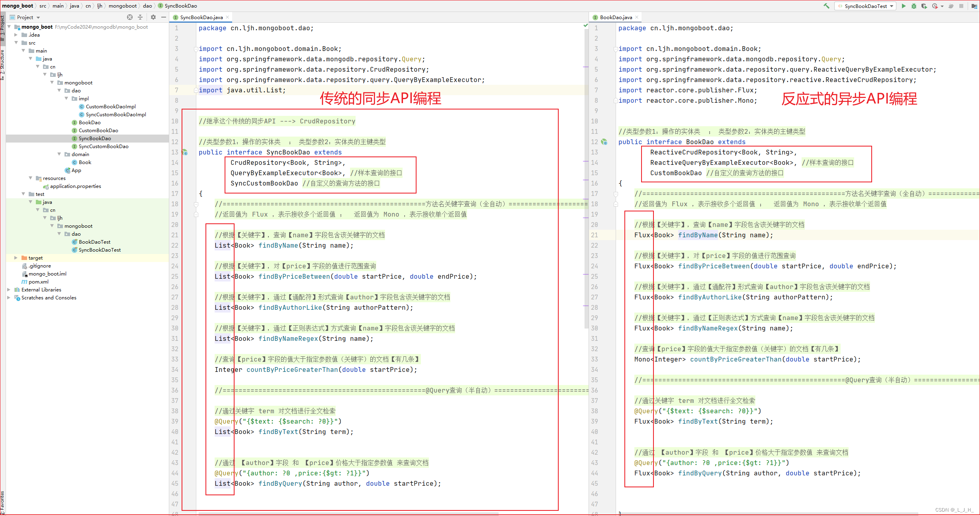This screenshot has height=516, width=980.
Task: Select SyncBookDao in the project tree
Action: (91, 138)
